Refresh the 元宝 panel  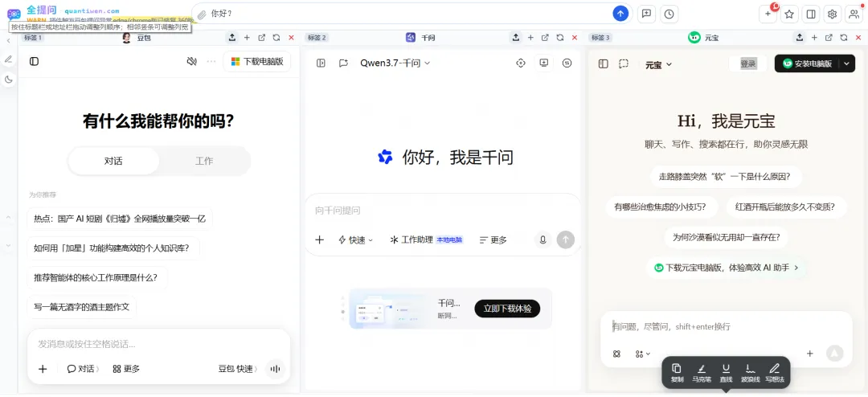click(x=843, y=38)
